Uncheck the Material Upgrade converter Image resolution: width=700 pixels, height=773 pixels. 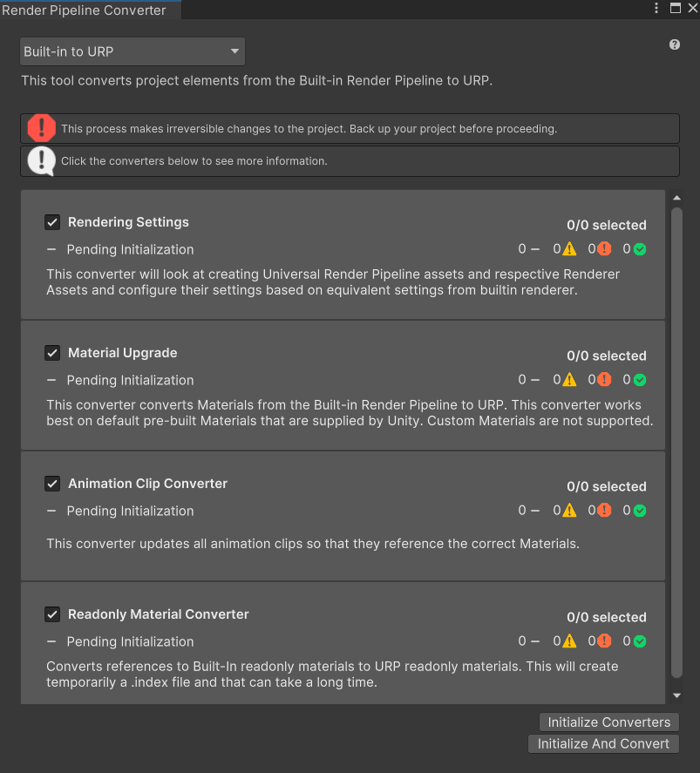pos(52,353)
